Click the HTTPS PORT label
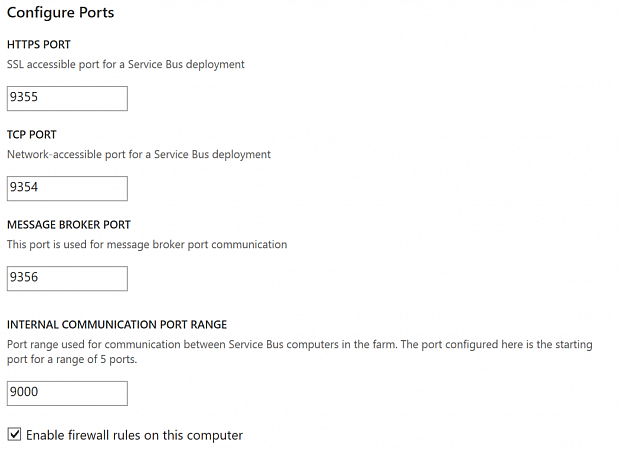This screenshot has width=620, height=458. [x=39, y=45]
